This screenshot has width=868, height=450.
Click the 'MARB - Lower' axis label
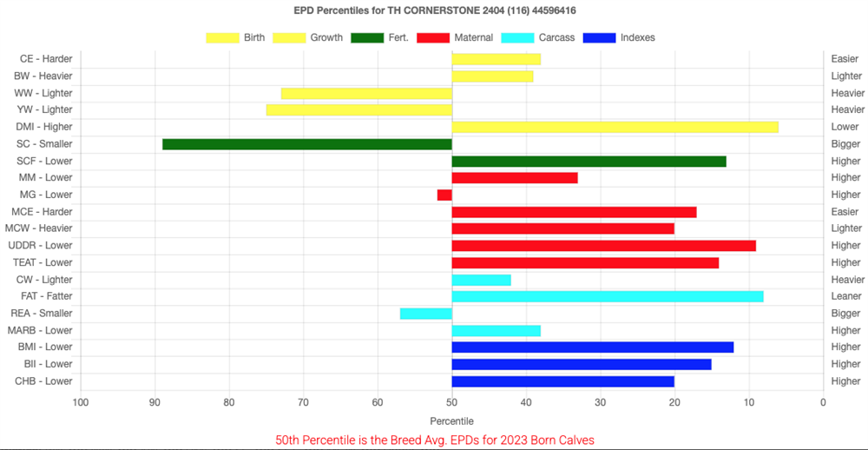pyautogui.click(x=41, y=330)
